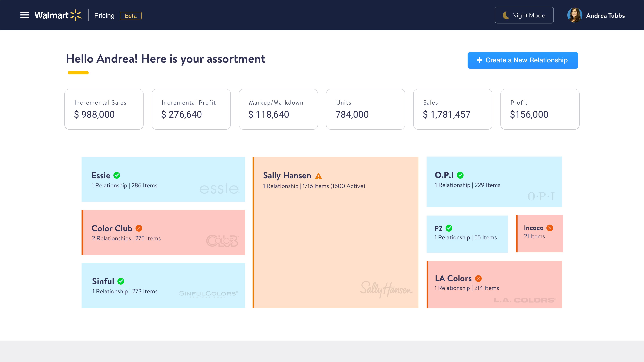Click the crescent moon icon

(x=506, y=15)
